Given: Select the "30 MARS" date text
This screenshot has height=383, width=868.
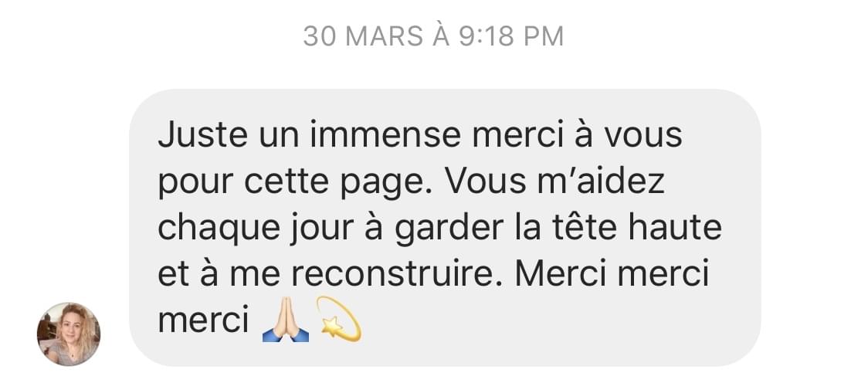Looking at the screenshot, I should coord(363,36).
